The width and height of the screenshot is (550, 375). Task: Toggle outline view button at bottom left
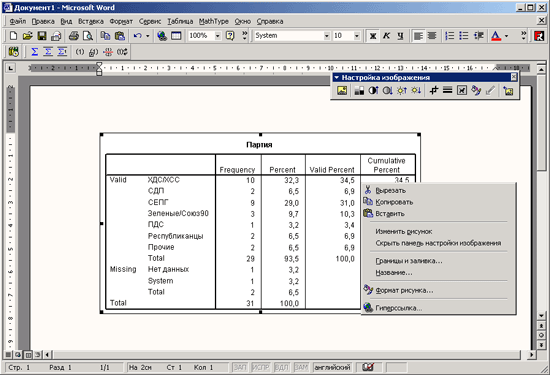tap(37, 355)
